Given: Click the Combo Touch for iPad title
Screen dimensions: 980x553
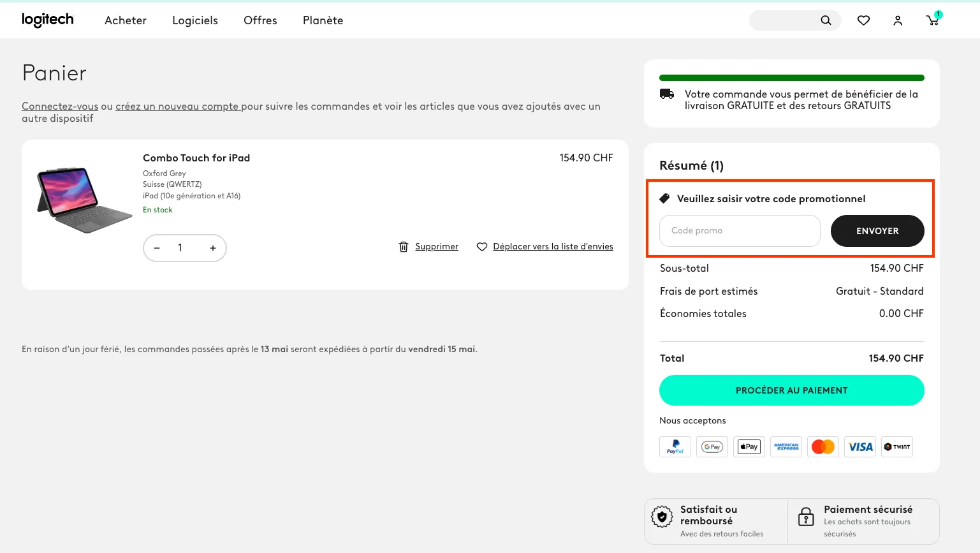Looking at the screenshot, I should coord(196,158).
